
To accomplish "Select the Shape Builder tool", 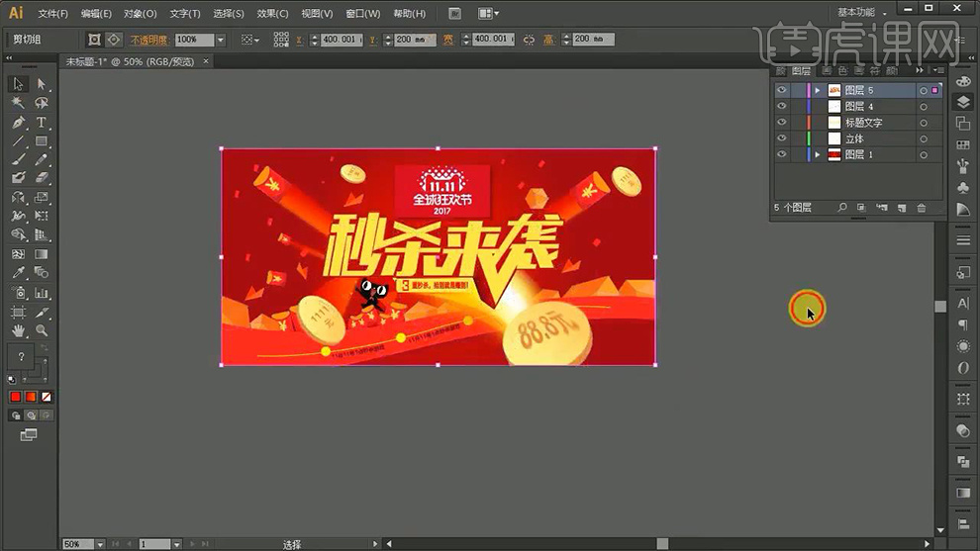I will (x=18, y=234).
